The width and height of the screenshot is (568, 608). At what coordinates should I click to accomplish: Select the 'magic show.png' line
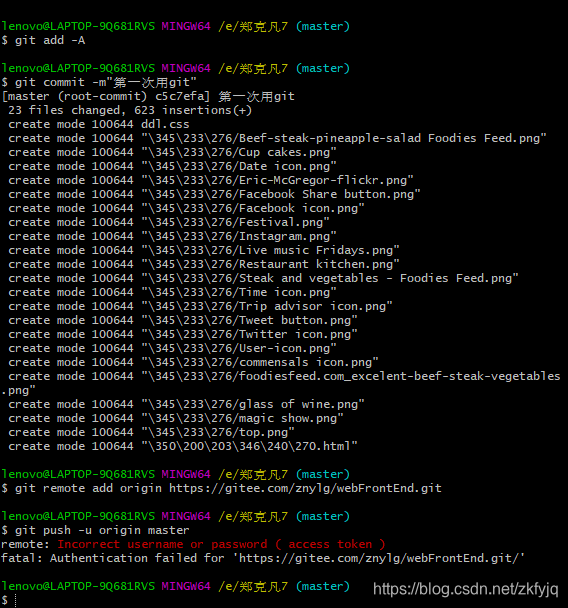pos(176,417)
